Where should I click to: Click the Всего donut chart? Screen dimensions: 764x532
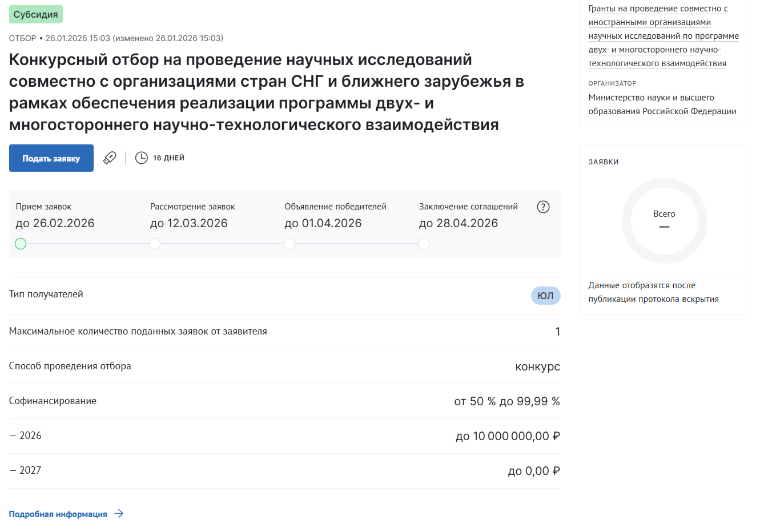click(x=664, y=221)
